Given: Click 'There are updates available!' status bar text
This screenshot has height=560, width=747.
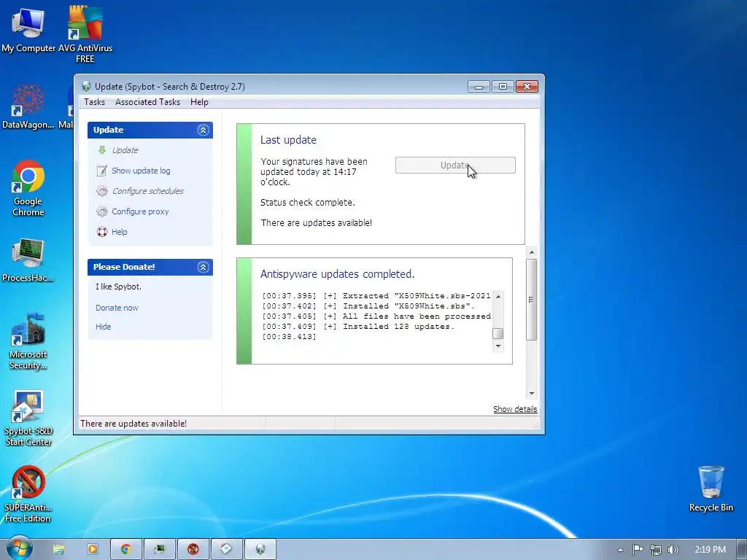Looking at the screenshot, I should 133,424.
